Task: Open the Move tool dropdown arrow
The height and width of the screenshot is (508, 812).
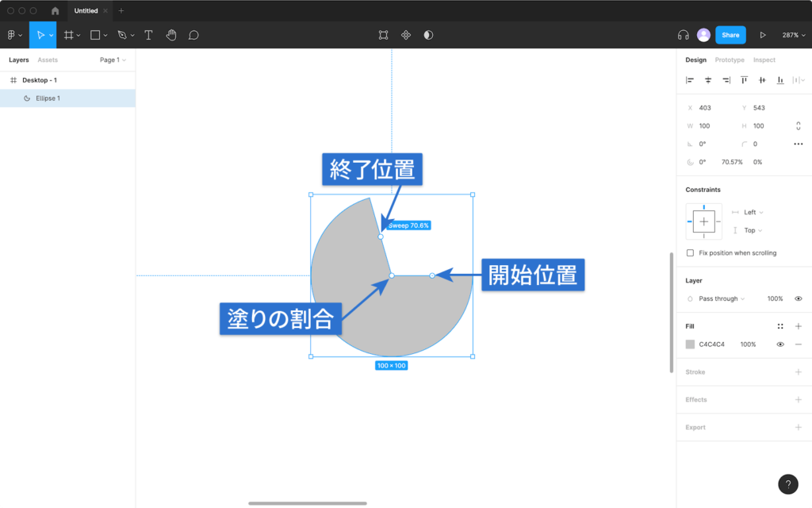Action: click(x=51, y=35)
